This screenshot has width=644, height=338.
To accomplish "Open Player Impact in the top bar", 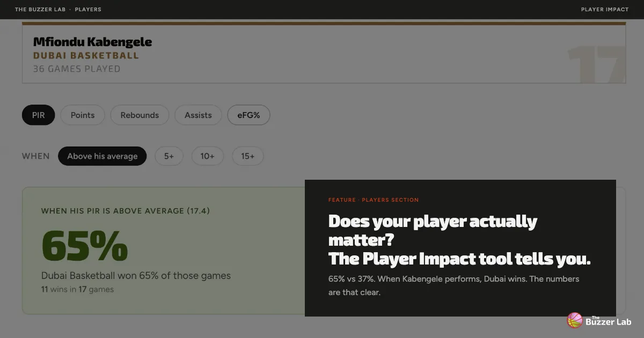I will (605, 9).
